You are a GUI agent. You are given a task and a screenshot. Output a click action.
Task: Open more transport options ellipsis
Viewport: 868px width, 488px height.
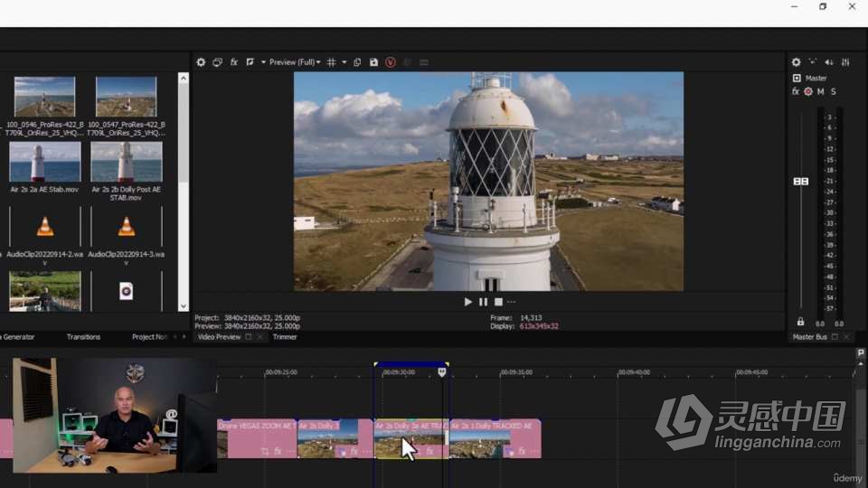point(512,302)
